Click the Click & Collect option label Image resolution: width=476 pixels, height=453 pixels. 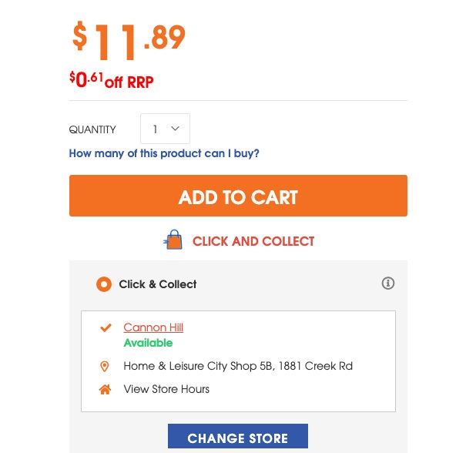158,284
